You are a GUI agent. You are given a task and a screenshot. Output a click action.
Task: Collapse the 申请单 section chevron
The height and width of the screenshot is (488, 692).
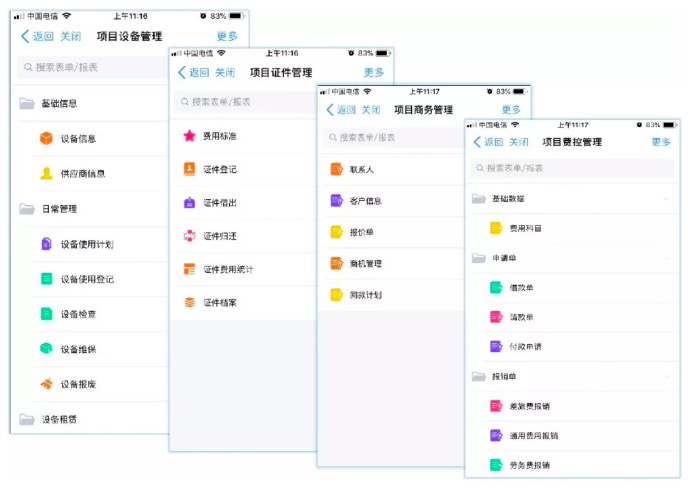pos(666,258)
